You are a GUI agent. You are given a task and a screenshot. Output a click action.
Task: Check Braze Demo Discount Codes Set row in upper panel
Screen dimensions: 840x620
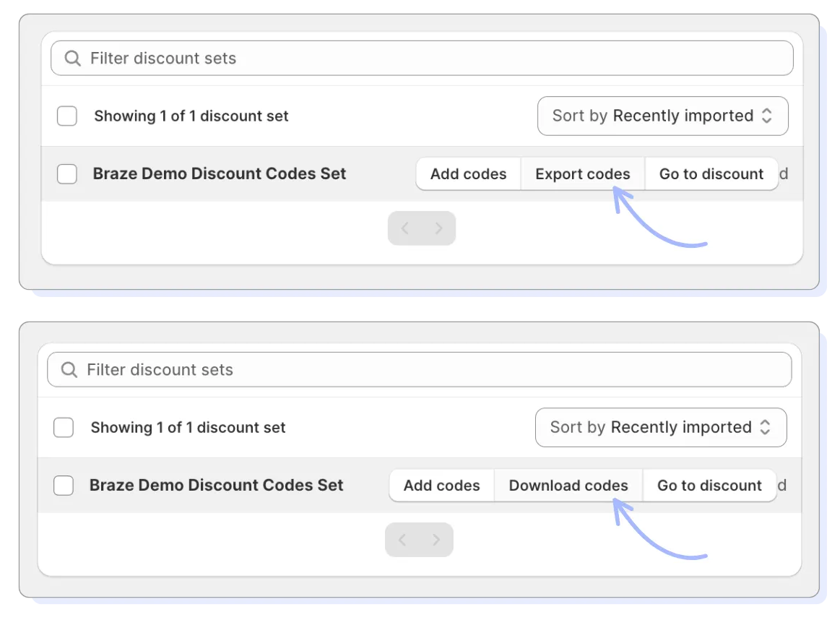pyautogui.click(x=67, y=173)
